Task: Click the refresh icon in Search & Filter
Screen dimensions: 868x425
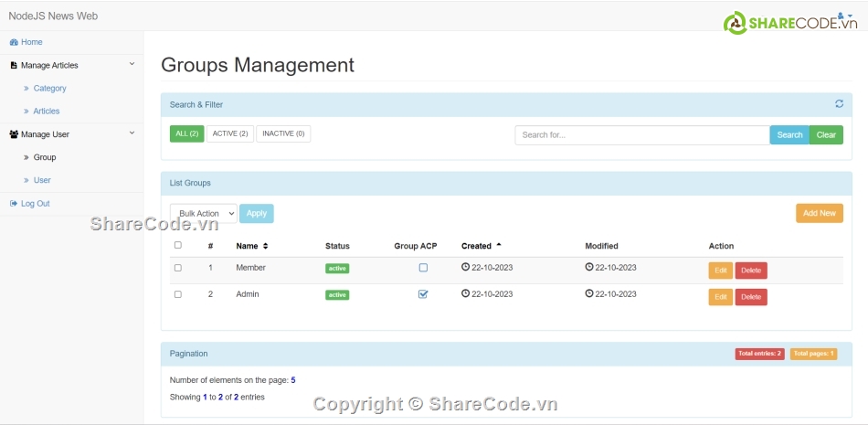Action: tap(839, 104)
